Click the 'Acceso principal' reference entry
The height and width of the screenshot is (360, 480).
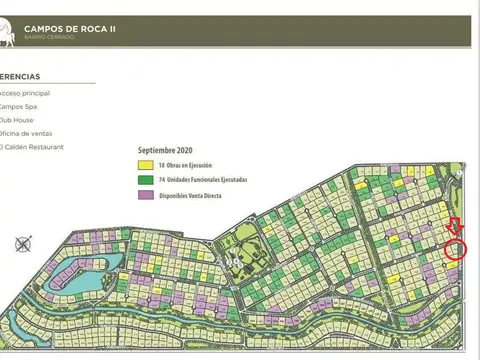point(25,93)
